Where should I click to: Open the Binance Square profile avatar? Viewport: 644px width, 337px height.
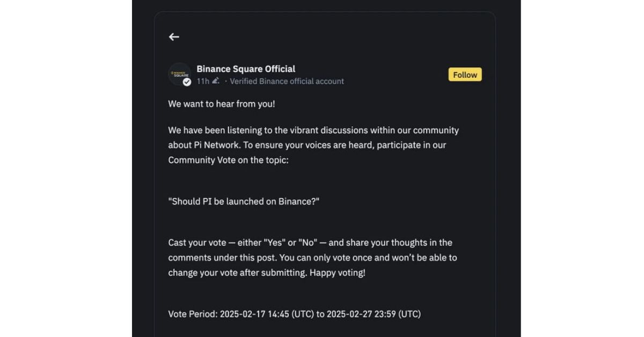179,74
